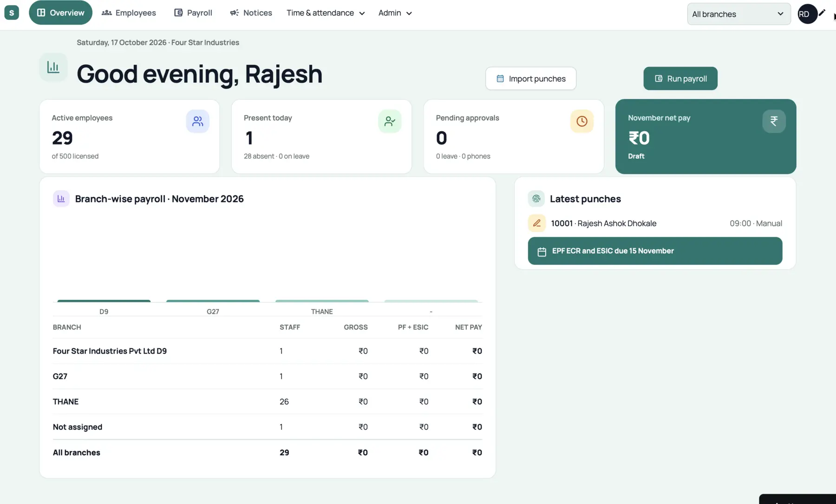Open the November net pay card

pyautogui.click(x=705, y=136)
